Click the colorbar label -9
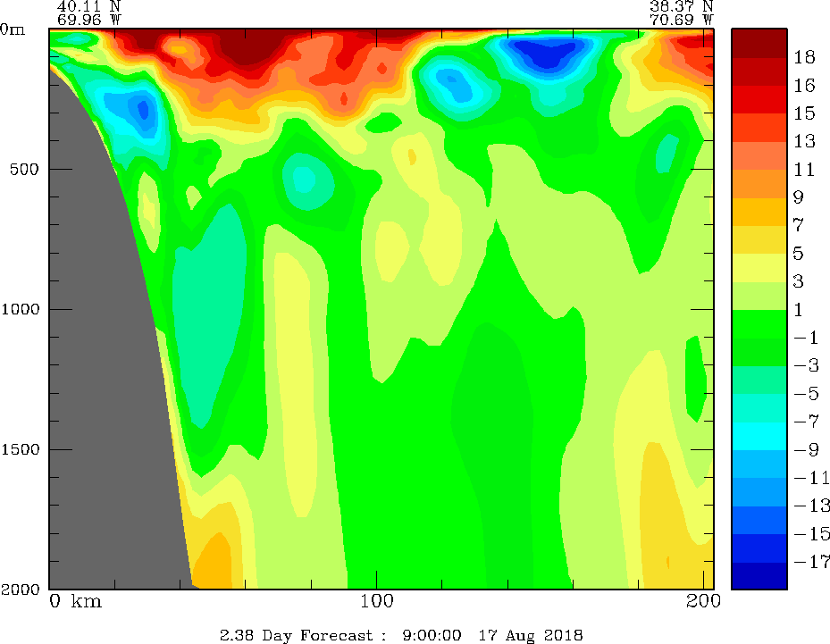830x644 pixels. point(807,450)
